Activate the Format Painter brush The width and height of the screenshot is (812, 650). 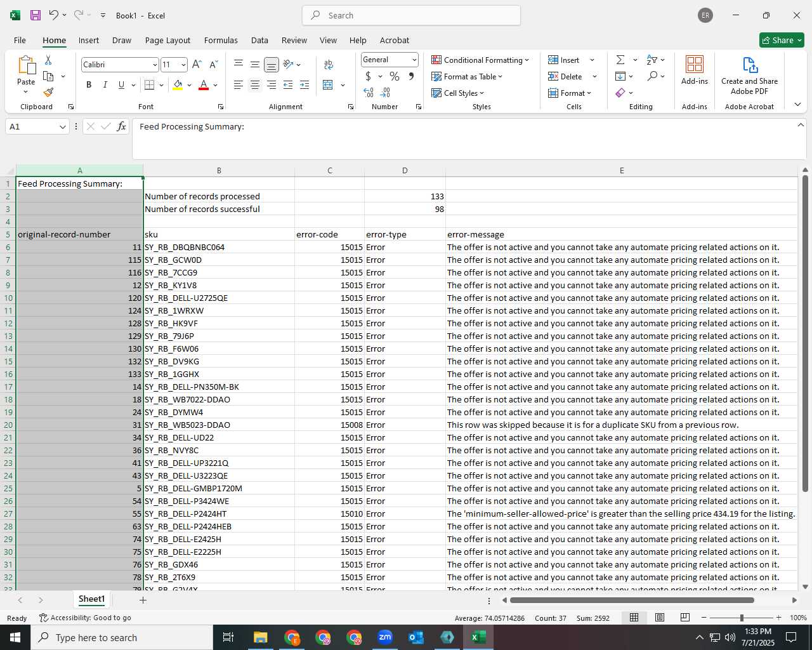click(x=48, y=92)
